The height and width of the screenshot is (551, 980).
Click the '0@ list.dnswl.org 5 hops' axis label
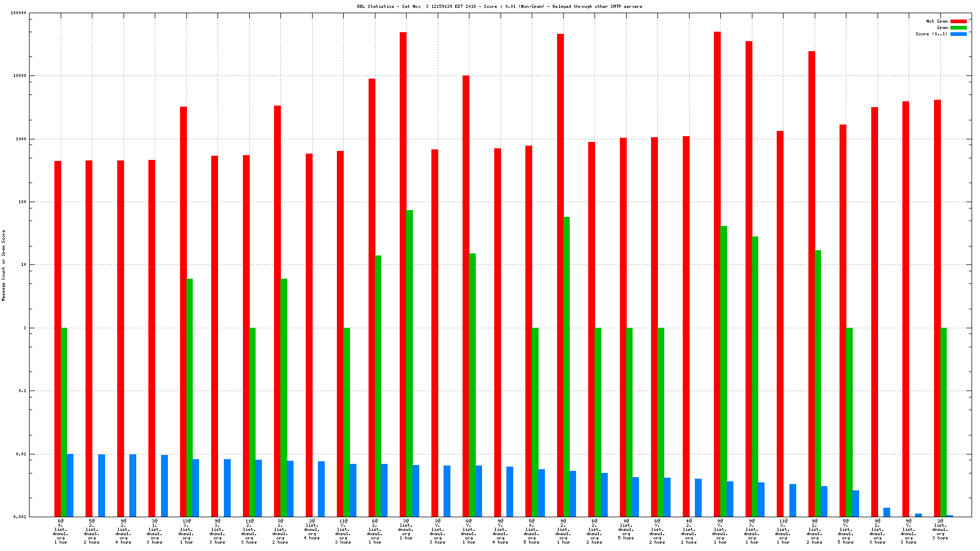tap(626, 529)
